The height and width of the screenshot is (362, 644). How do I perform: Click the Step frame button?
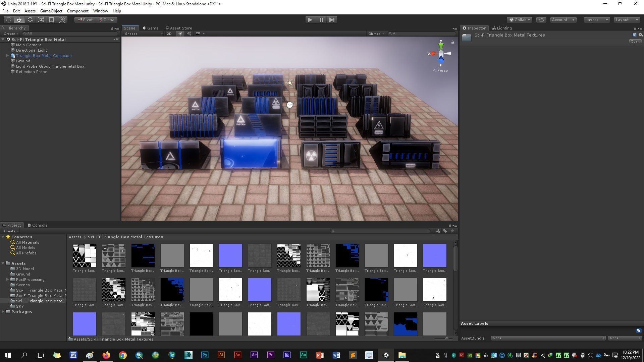point(332,20)
